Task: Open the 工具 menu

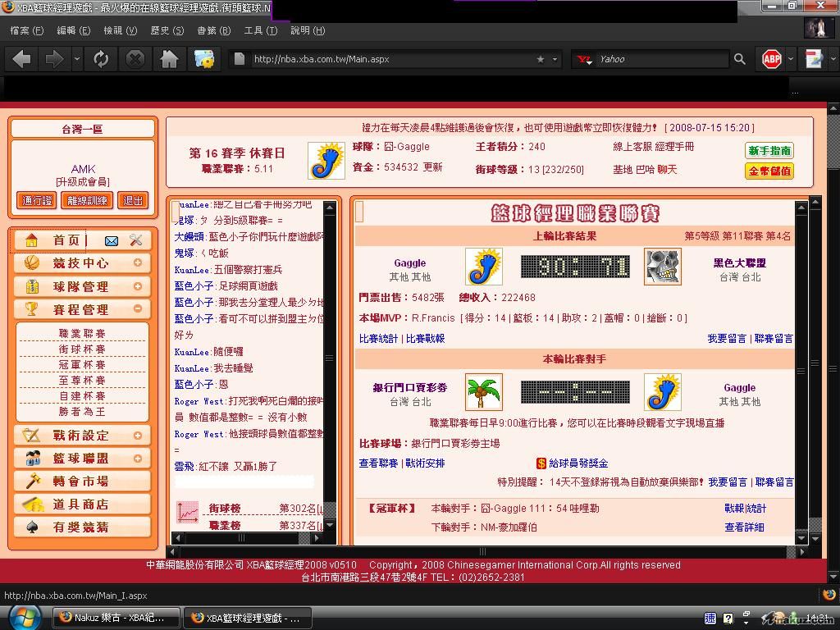Action: point(260,30)
